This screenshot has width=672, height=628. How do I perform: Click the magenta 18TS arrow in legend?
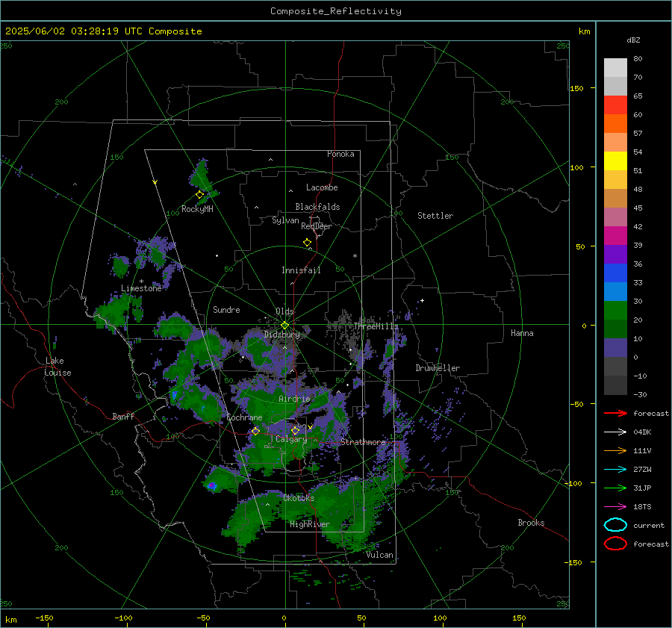click(615, 507)
